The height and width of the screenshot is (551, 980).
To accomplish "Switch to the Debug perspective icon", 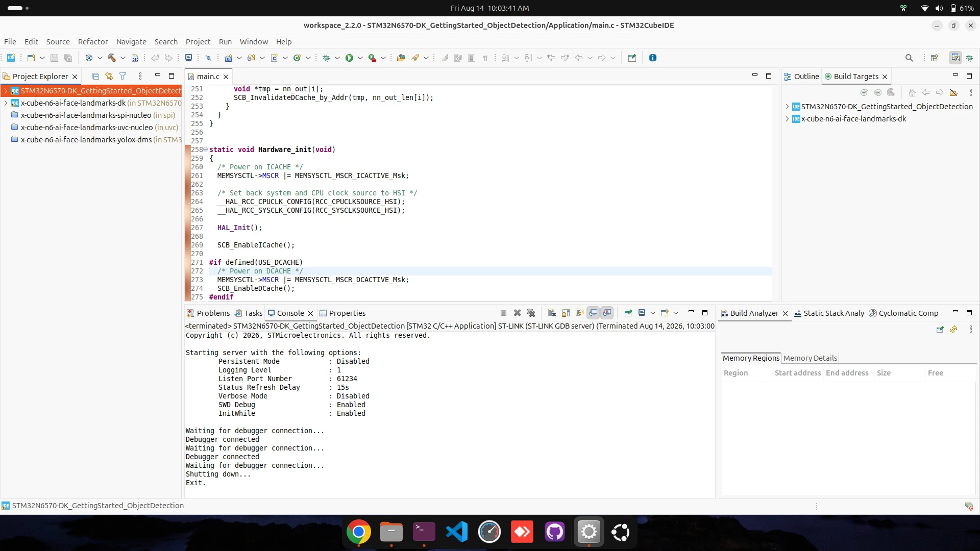I will pyautogui.click(x=969, y=58).
